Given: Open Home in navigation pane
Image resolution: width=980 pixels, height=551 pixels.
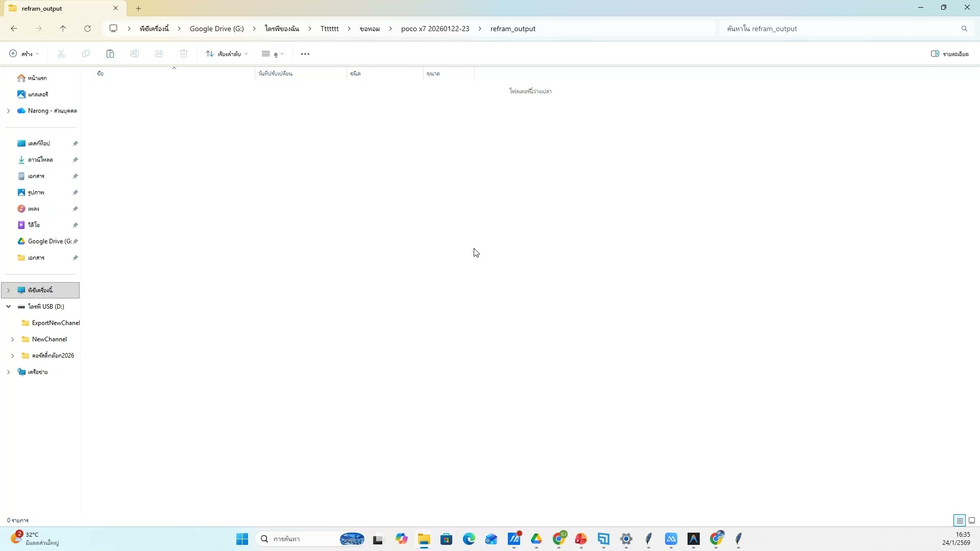Looking at the screenshot, I should click(37, 78).
